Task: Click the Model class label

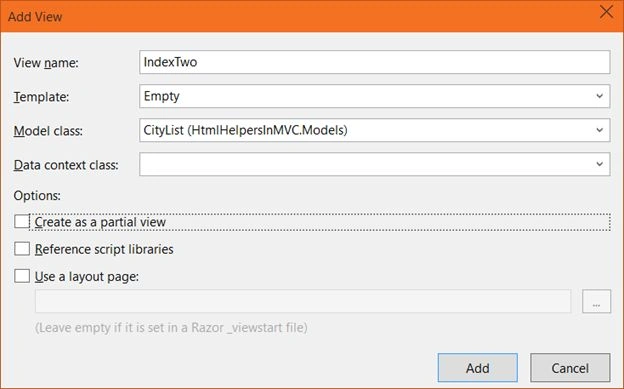Action: 48,131
